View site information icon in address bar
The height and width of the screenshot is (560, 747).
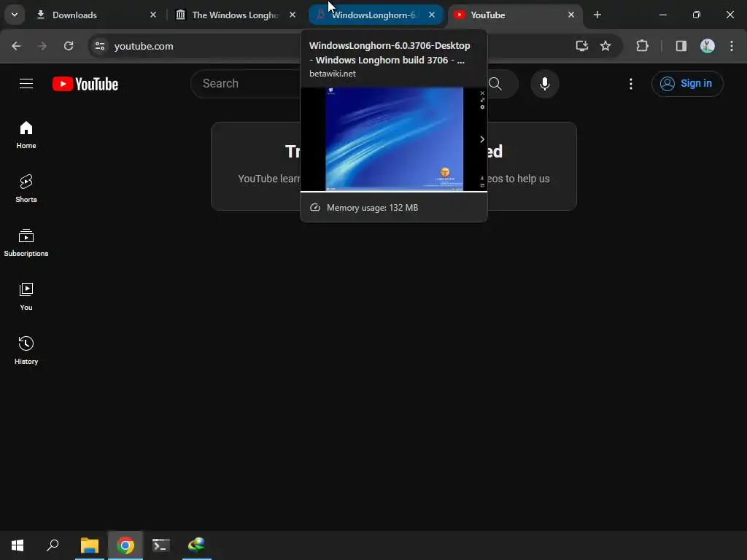click(100, 46)
